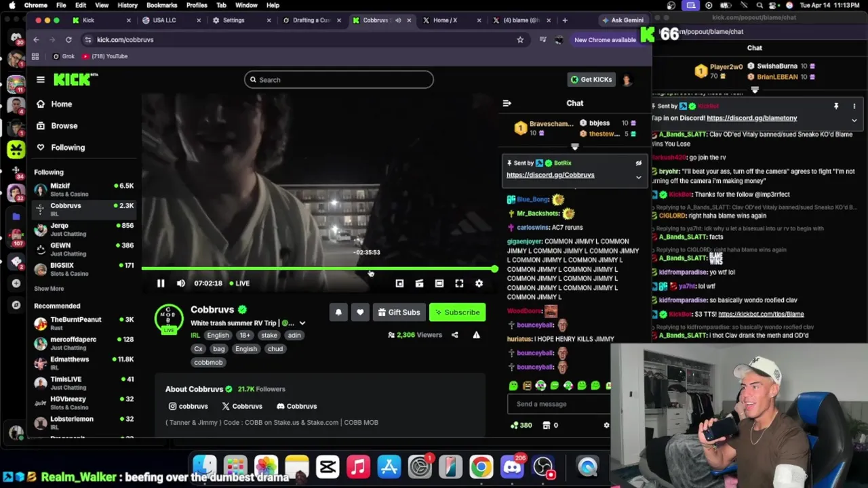
Task: Open video player settings gear
Action: click(479, 283)
